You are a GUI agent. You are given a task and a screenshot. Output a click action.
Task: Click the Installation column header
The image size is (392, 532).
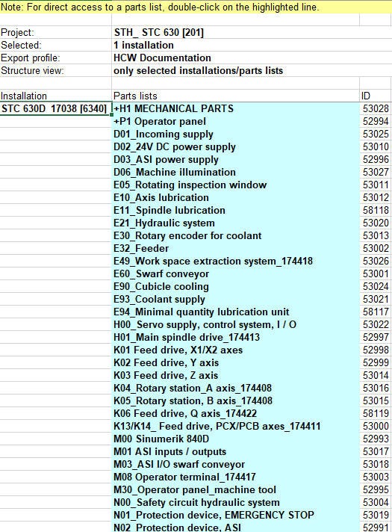pos(55,96)
